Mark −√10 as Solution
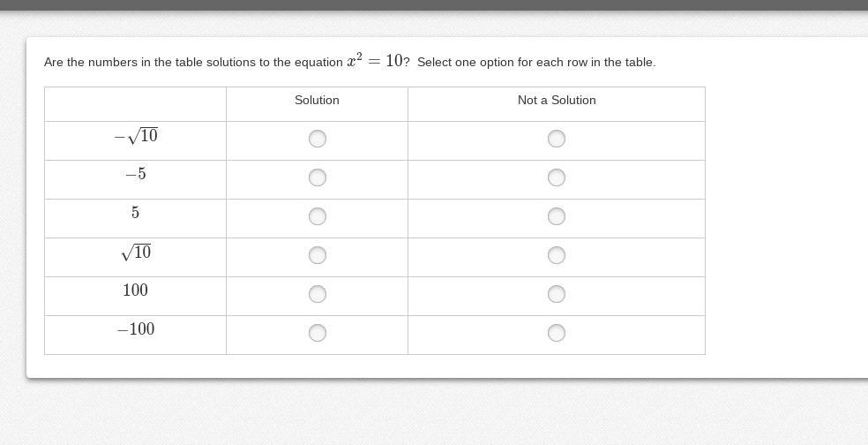The height and width of the screenshot is (445, 868). 318,139
